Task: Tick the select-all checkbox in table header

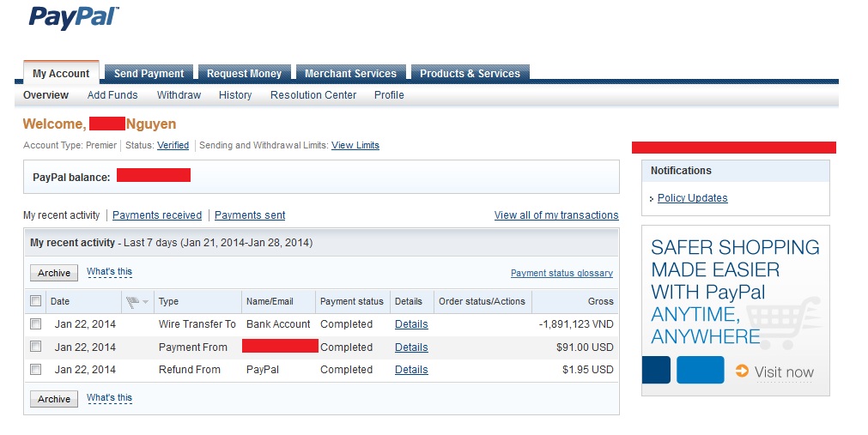Action: [x=36, y=301]
